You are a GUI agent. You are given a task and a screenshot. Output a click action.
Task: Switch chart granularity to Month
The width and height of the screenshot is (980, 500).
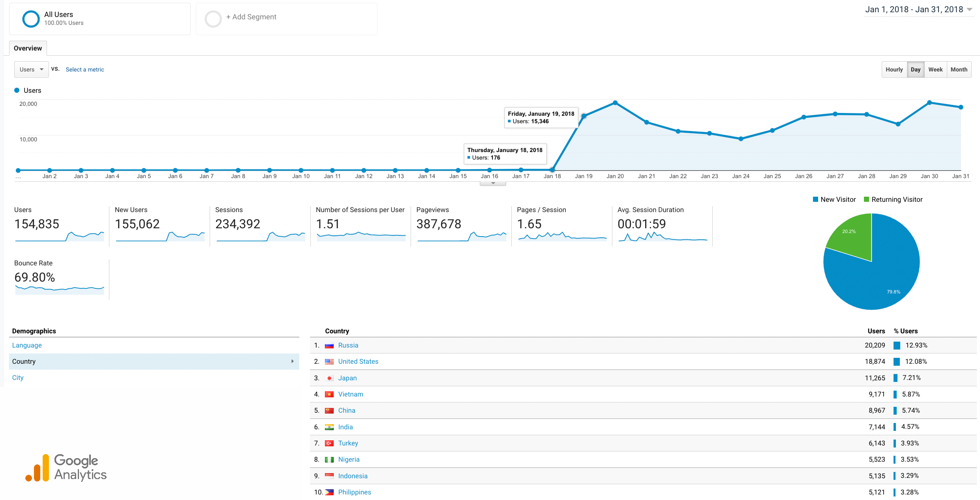[959, 70]
